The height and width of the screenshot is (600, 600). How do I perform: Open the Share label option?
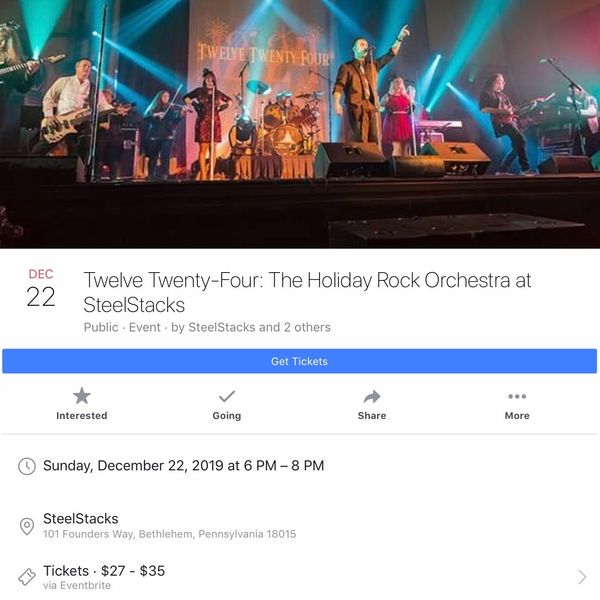372,416
